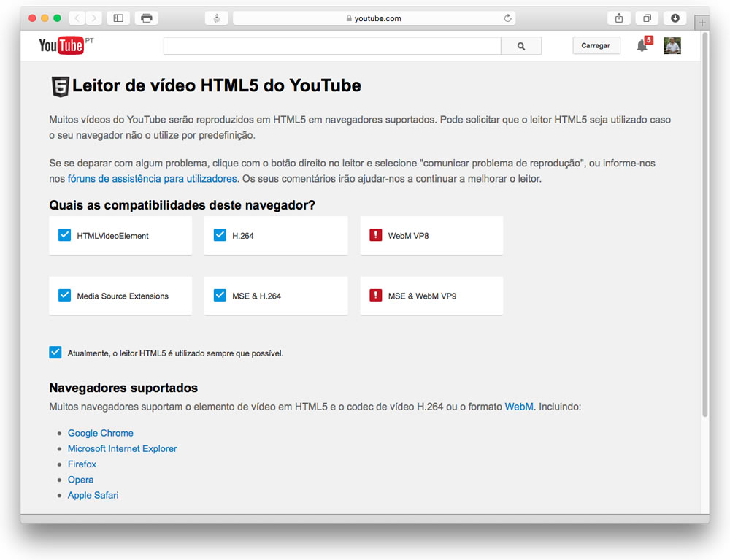
Task: Show all tabs overview
Action: (647, 18)
